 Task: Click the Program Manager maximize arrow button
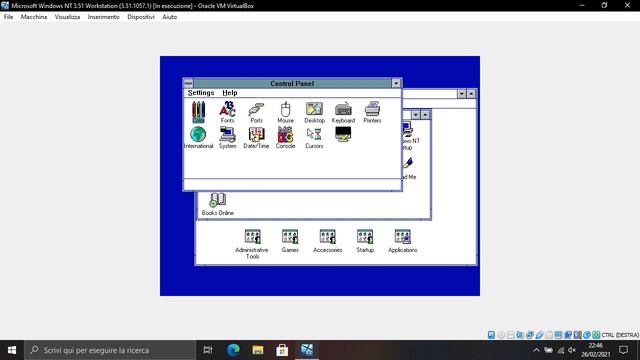point(471,94)
